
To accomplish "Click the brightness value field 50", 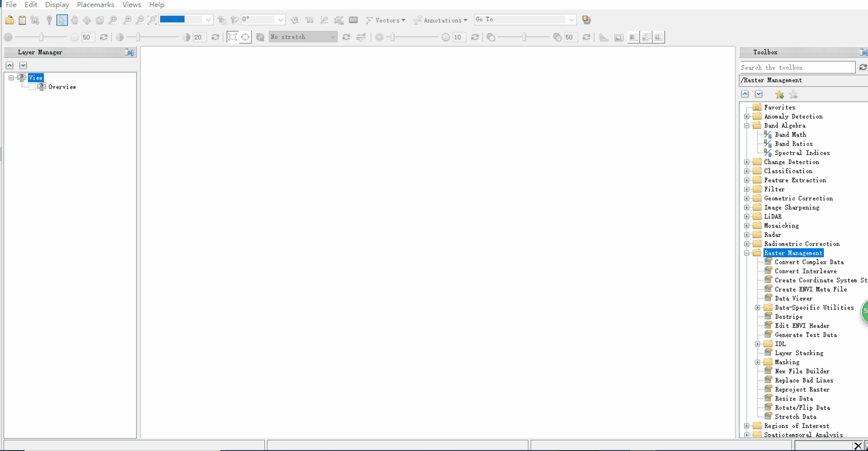I will pos(88,37).
